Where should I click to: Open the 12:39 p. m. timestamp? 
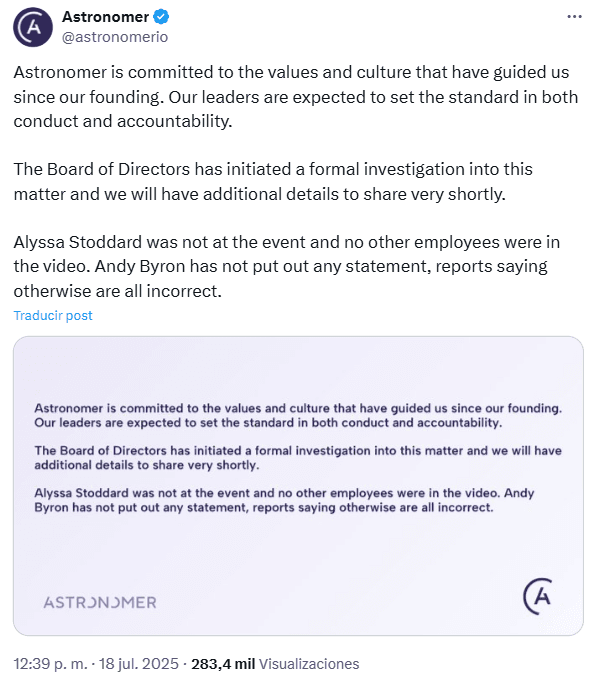50,664
